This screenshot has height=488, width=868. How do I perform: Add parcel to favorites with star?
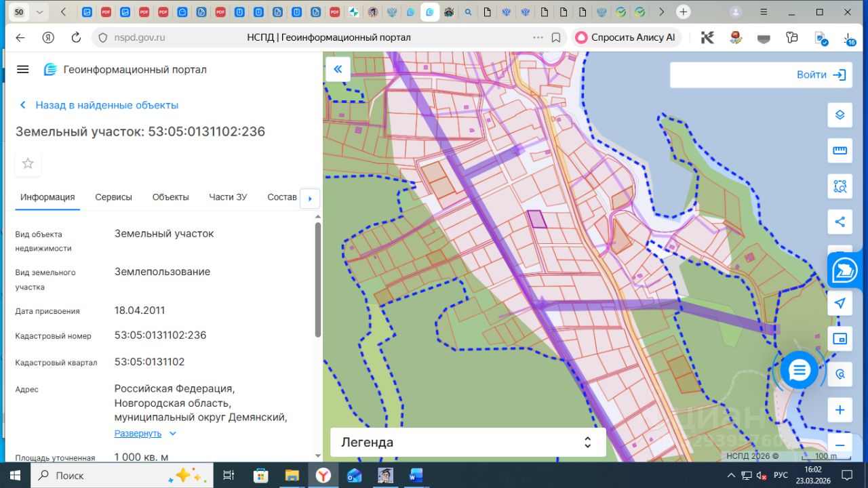pos(28,163)
